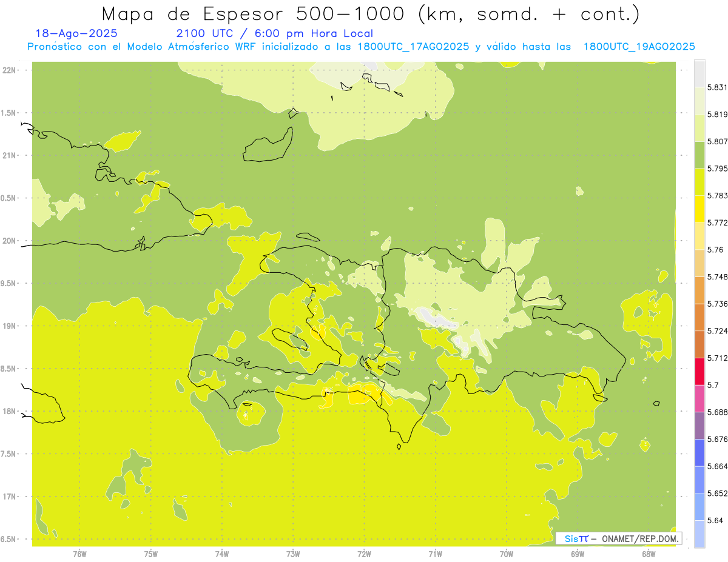Click the 5.831 legend value
This screenshot has height=562, width=728.
(717, 87)
